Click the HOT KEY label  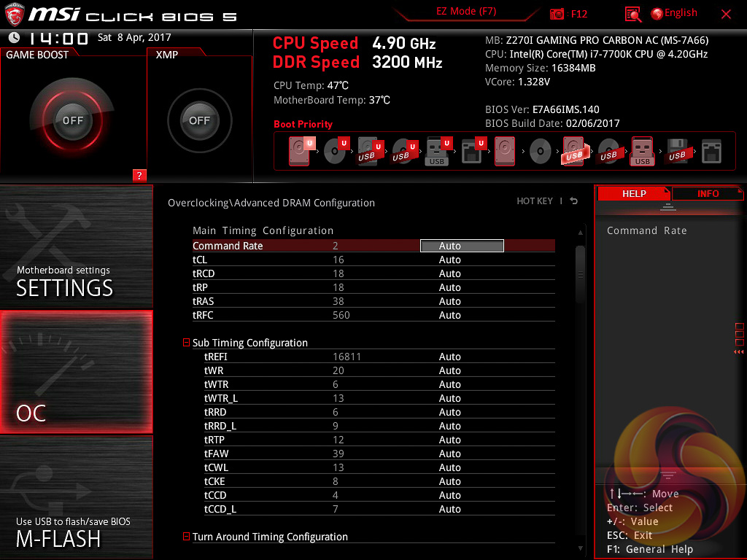tap(535, 201)
